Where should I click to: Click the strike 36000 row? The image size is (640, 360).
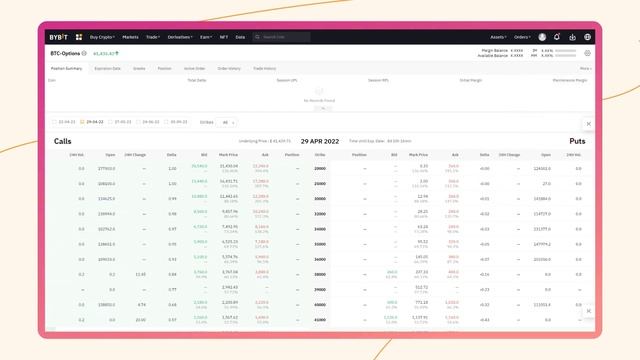[x=320, y=259]
